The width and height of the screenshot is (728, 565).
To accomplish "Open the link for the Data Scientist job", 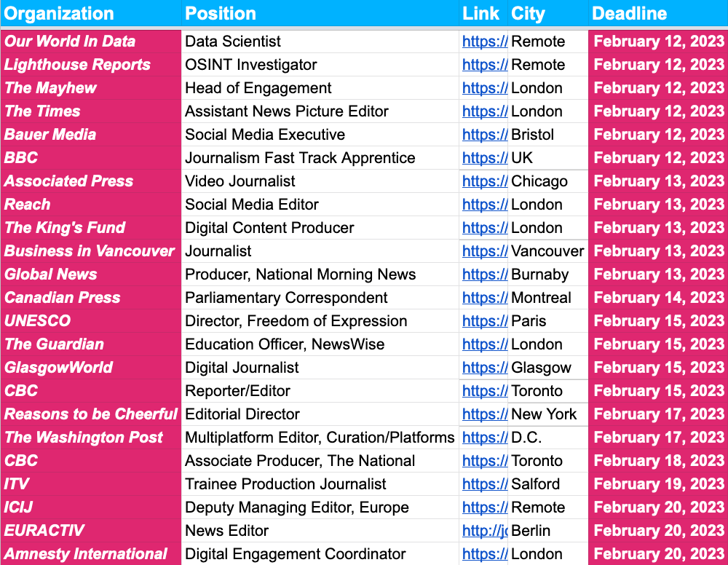I will [x=484, y=42].
